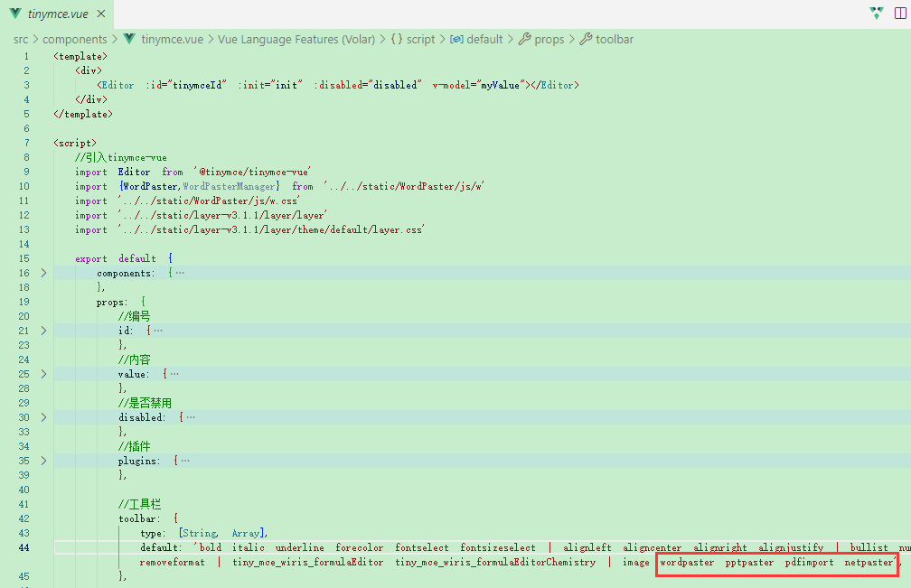Click line number 44 in the gutter
The image size is (911, 588).
(23, 547)
